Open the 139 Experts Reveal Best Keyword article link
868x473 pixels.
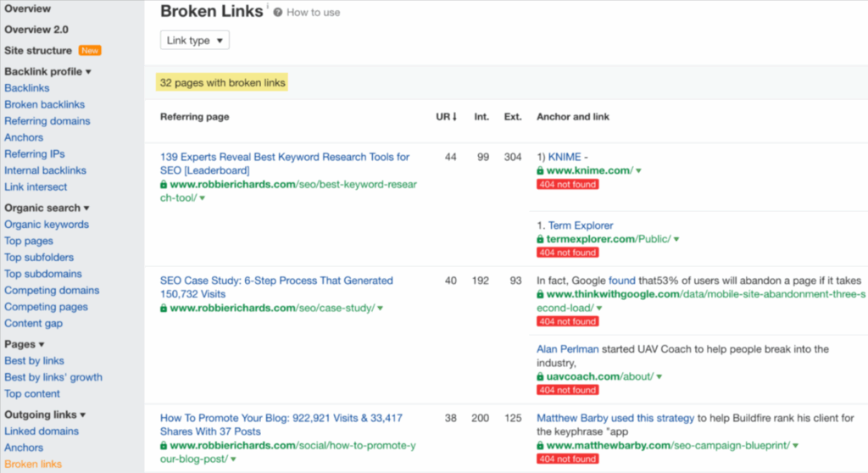click(285, 157)
